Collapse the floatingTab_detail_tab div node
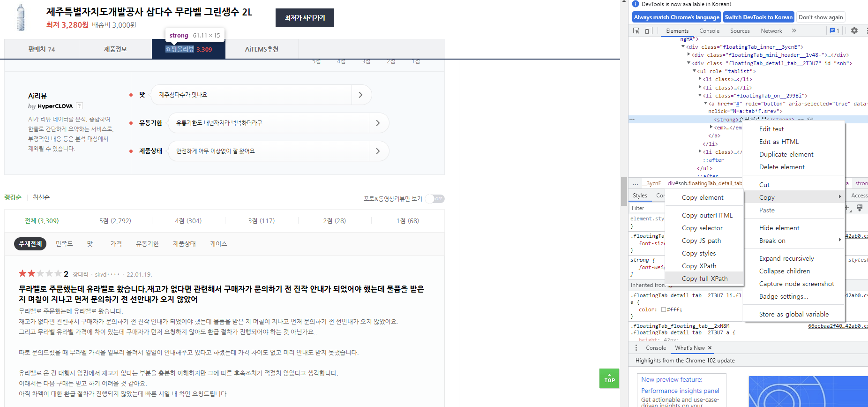868x407 pixels. click(688, 63)
